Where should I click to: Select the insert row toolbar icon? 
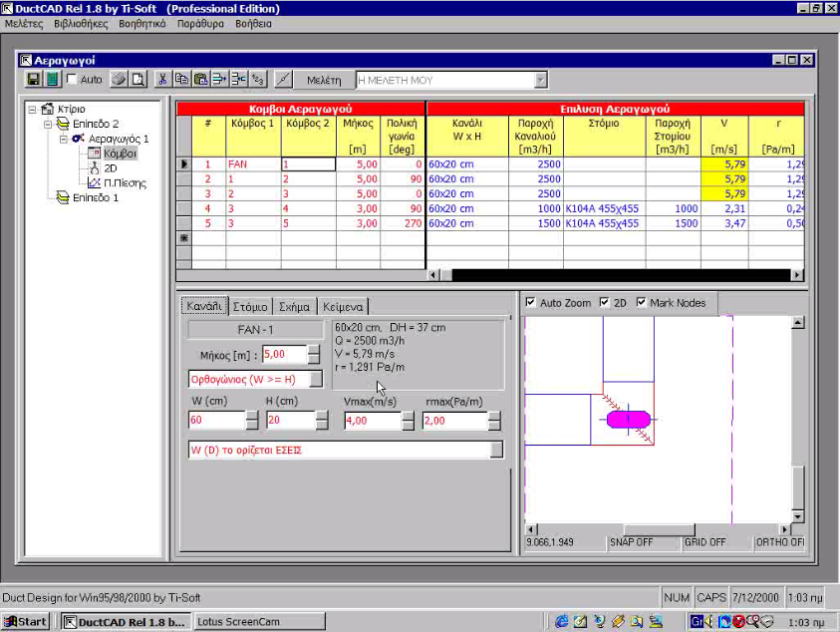point(221,79)
